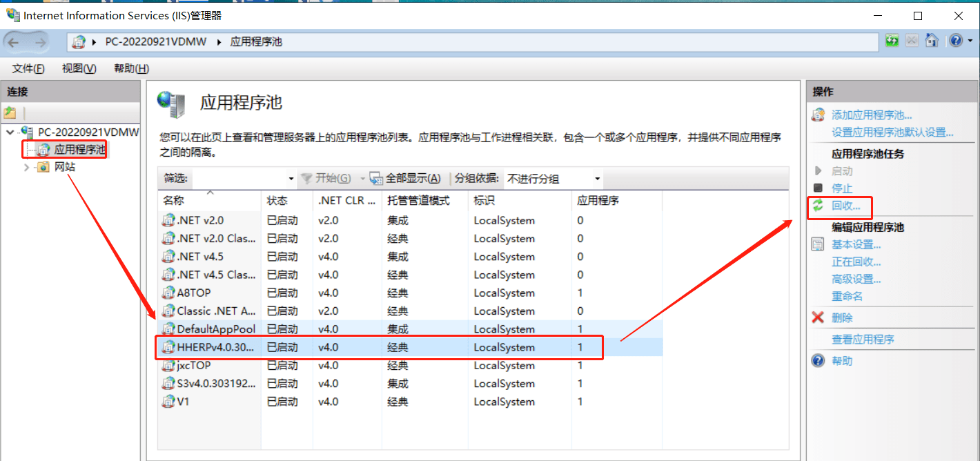Viewport: 980px width, 461px height.
Task: Collapse the PC-20220921VDMW tree node
Action: tap(10, 131)
